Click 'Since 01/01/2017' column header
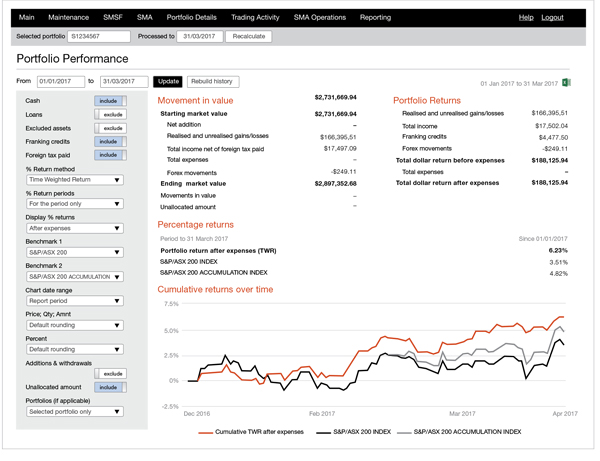Viewport: 600px width, 461px height. click(x=543, y=239)
